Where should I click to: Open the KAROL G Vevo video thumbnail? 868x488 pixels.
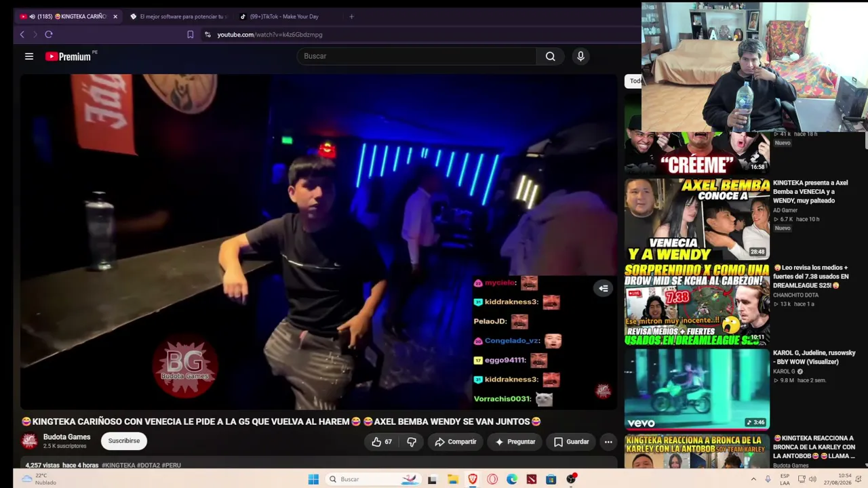click(697, 389)
